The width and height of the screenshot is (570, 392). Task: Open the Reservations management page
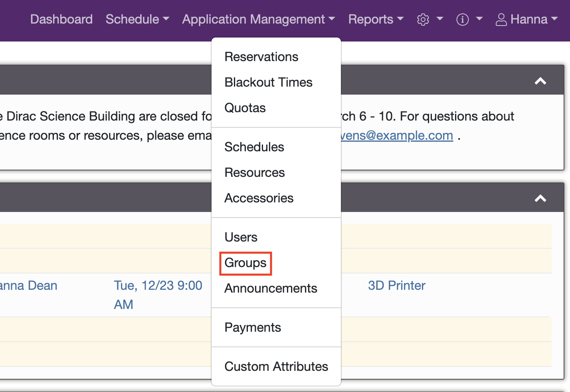tap(261, 56)
